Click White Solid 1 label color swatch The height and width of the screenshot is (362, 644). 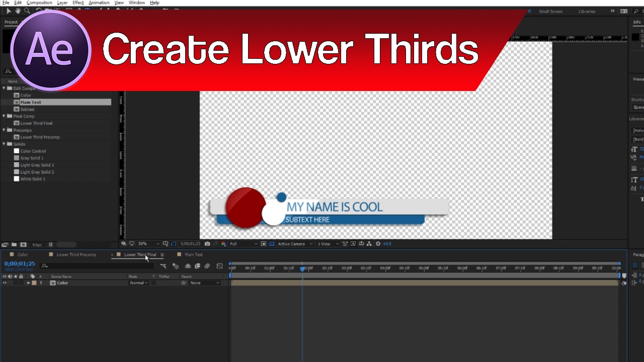17,179
